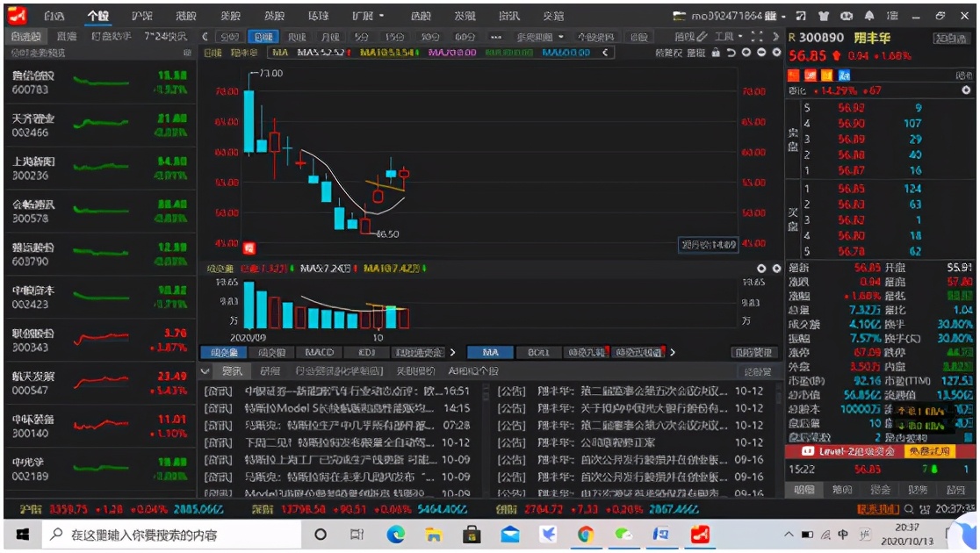Open announcement dated 10-12 about 光大银行
The width and height of the screenshot is (980, 553).
coord(631,408)
